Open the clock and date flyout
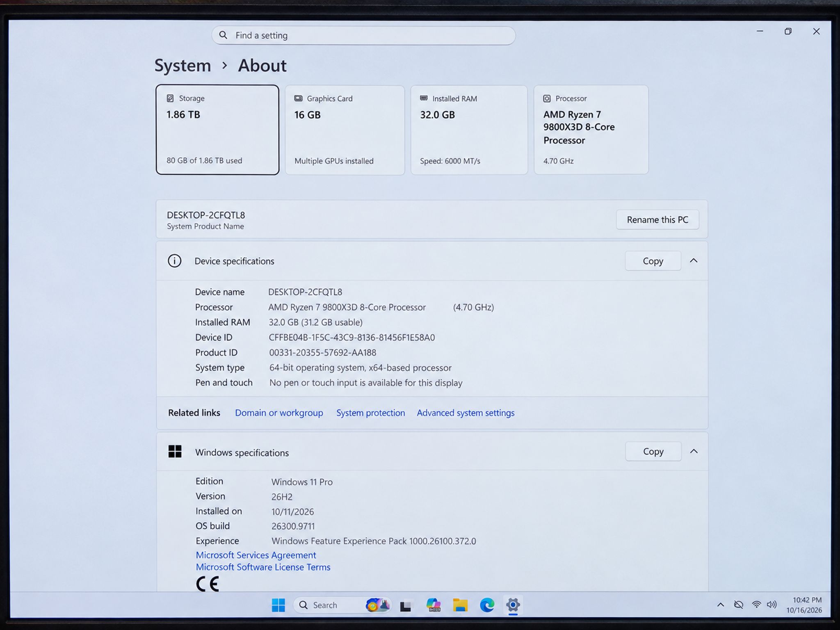 (804, 605)
